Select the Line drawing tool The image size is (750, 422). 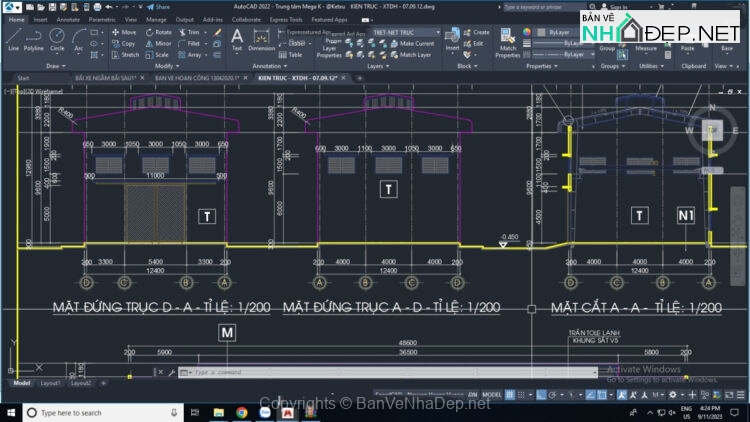point(13,38)
